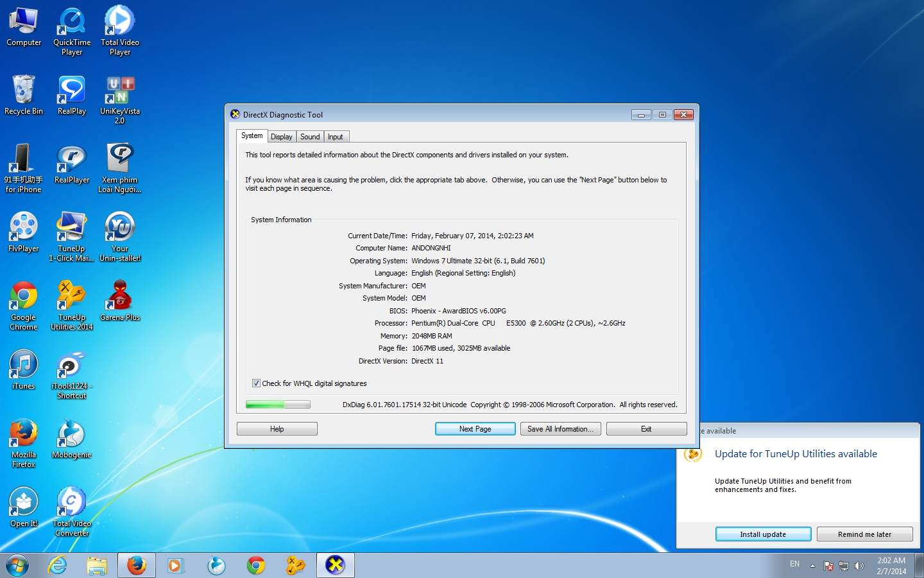Select Total Video Converter desktop icon

[x=72, y=512]
